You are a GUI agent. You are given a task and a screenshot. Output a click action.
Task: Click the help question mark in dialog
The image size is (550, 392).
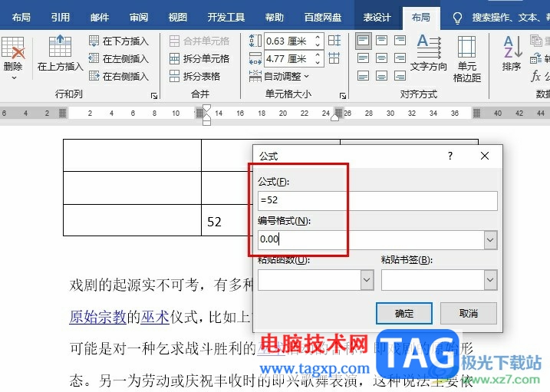click(x=450, y=156)
